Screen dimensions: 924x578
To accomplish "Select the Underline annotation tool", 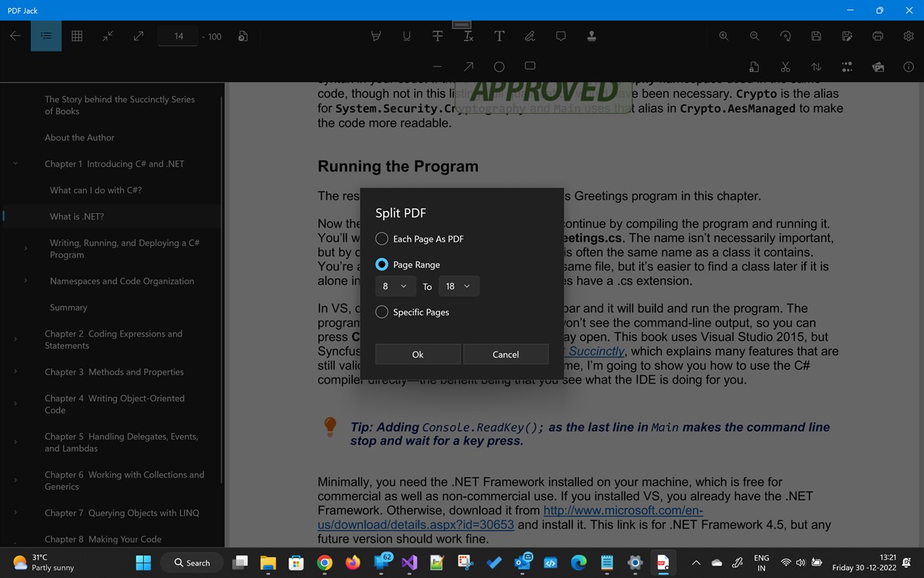I will click(407, 35).
